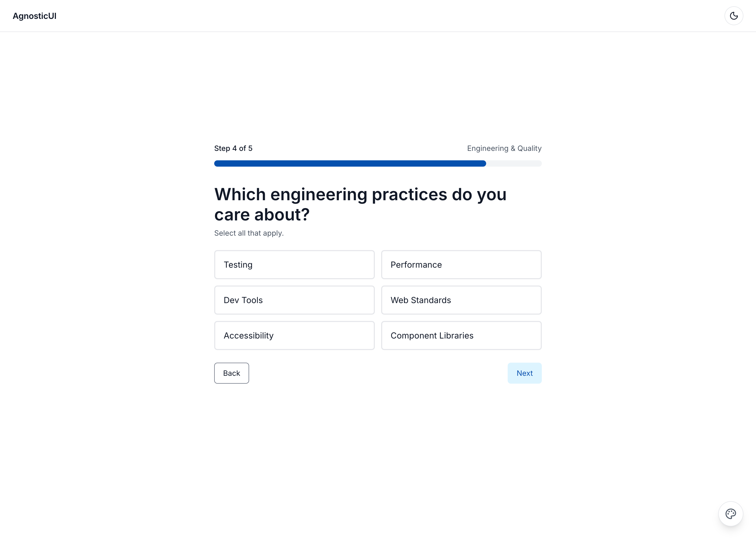Toggle the Performance practice option
Viewport: 756px width, 539px height.
point(461,265)
